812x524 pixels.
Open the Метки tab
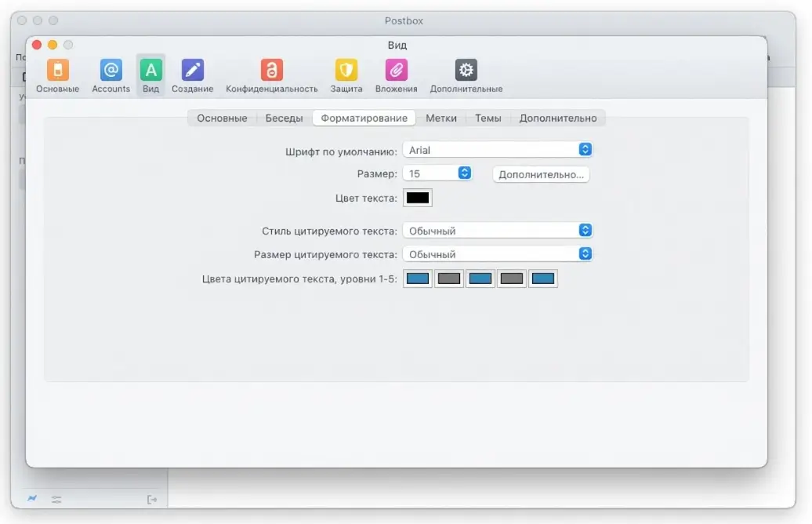coord(441,118)
